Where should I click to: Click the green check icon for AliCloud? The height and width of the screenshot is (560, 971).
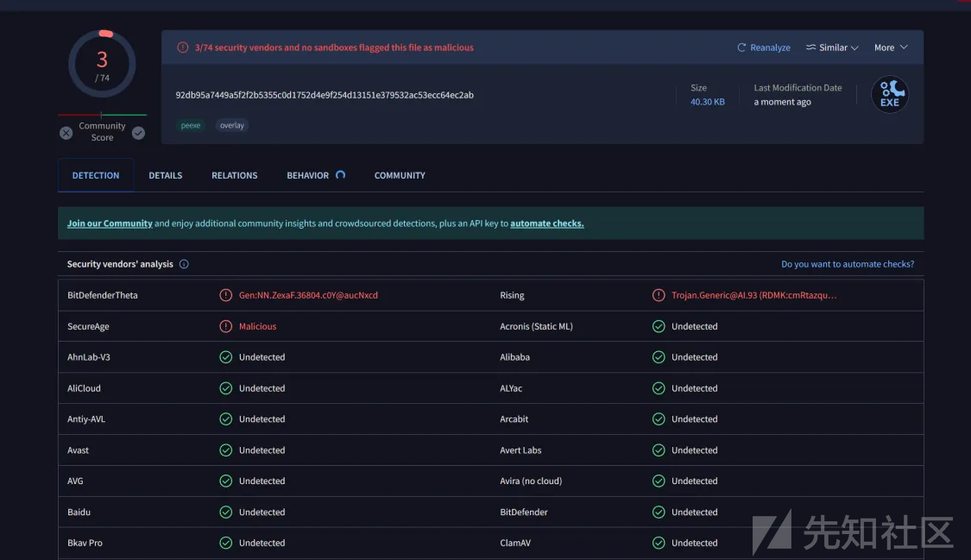click(x=225, y=388)
